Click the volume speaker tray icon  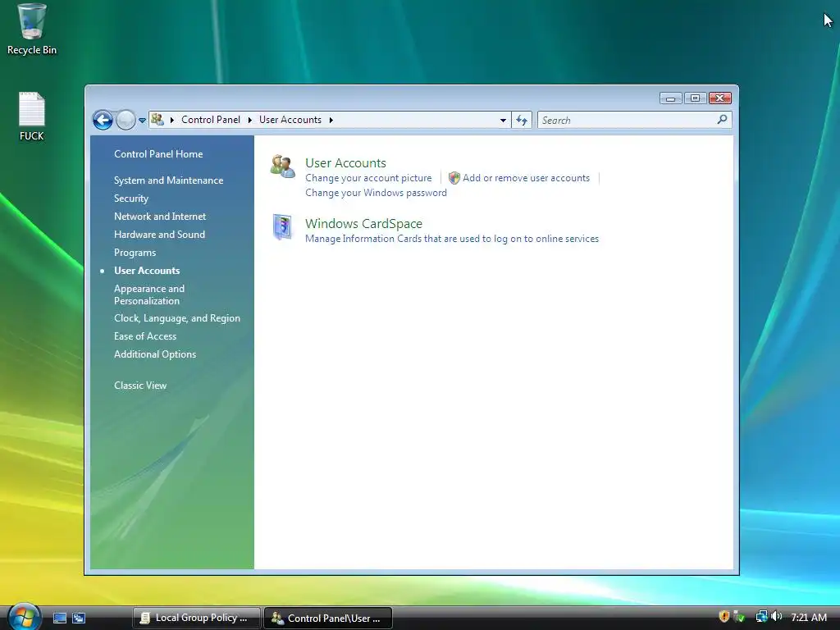click(776, 617)
